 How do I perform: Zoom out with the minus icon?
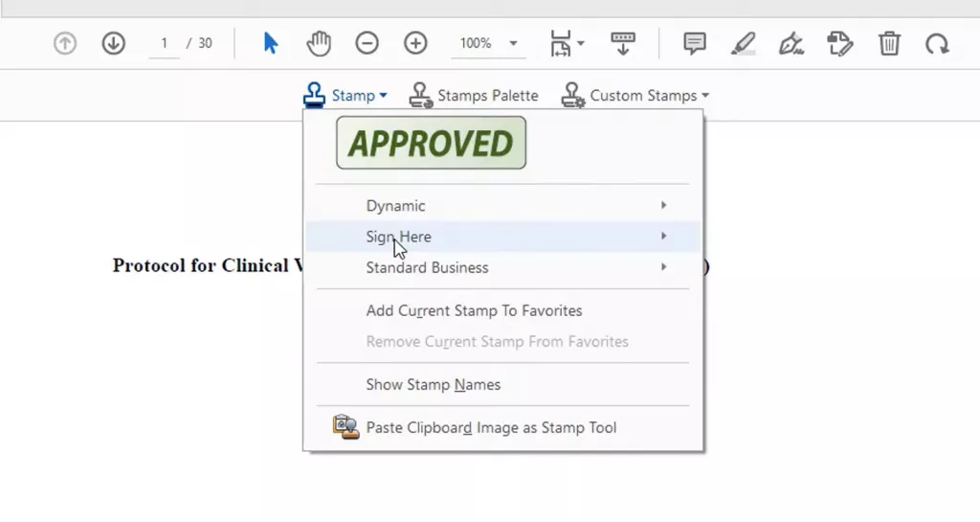pyautogui.click(x=367, y=43)
